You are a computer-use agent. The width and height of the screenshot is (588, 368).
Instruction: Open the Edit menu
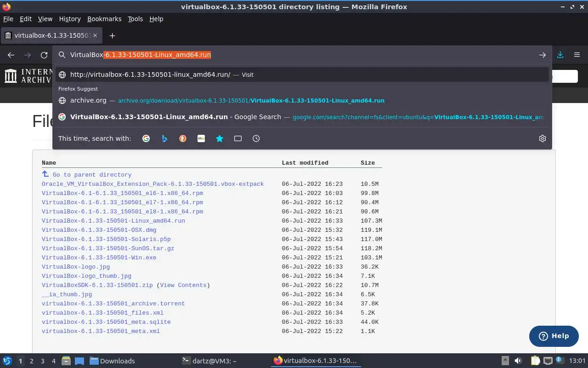pyautogui.click(x=26, y=19)
